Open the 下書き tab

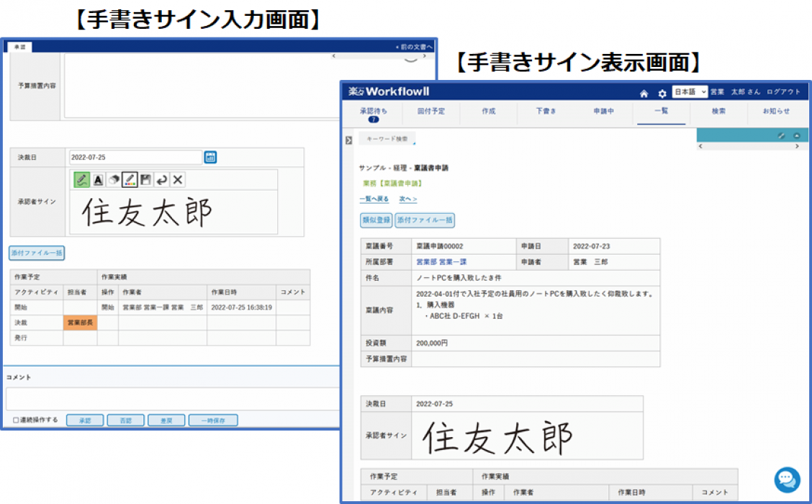pos(546,112)
